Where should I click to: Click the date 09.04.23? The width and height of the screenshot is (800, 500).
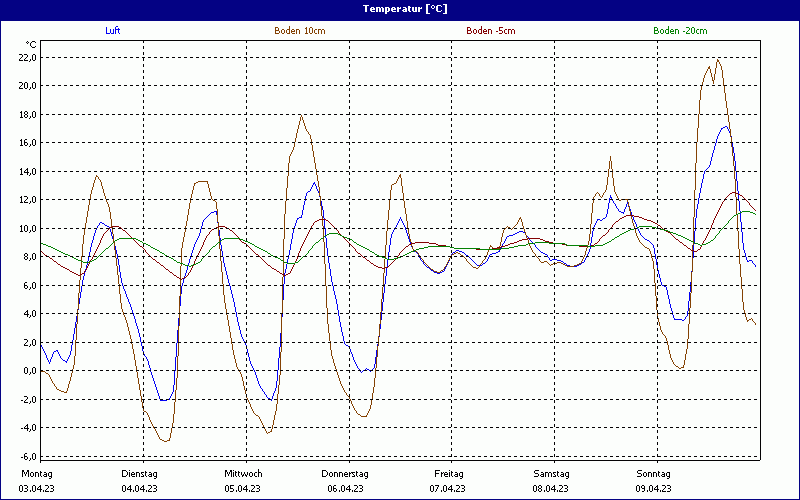coord(654,489)
